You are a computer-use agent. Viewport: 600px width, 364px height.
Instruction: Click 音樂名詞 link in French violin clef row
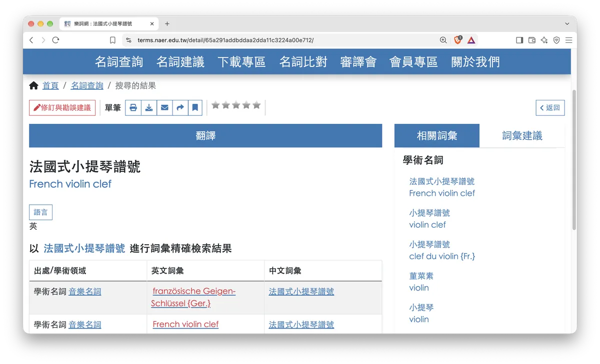point(85,325)
